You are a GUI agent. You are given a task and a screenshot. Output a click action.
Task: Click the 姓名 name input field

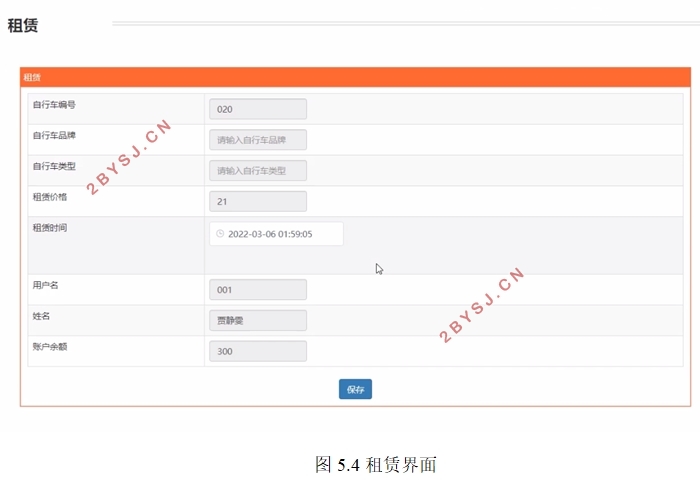(x=258, y=321)
